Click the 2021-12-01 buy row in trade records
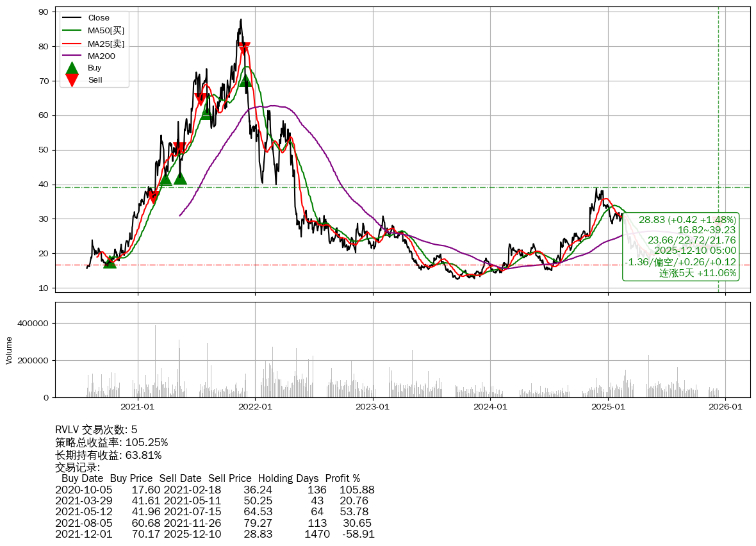 point(215,534)
